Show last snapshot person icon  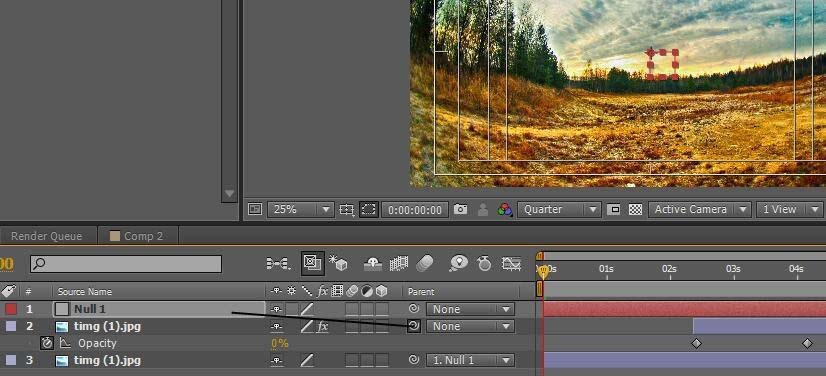coord(483,210)
